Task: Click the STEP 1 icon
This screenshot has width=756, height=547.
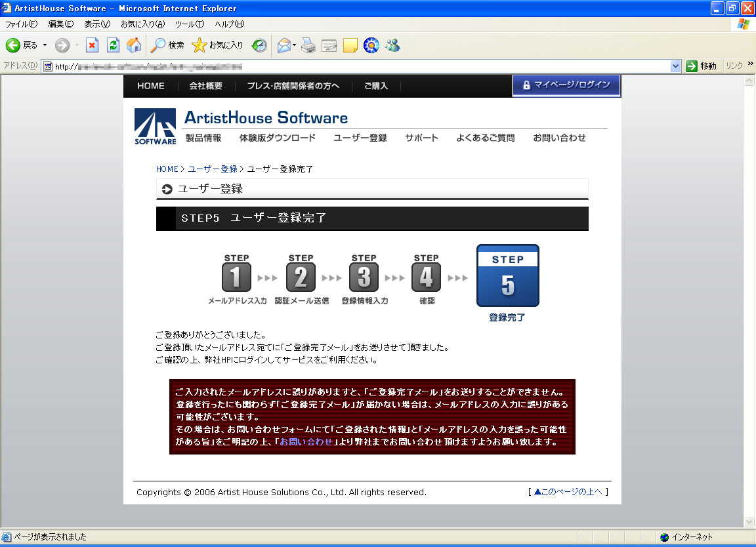Action: pos(236,277)
